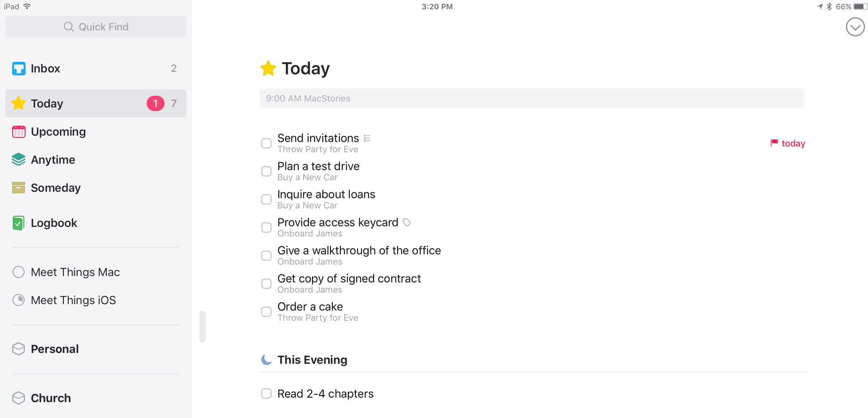Screen dimensions: 868x418
Task: Open the Meet Things Mac project
Action: 75,272
